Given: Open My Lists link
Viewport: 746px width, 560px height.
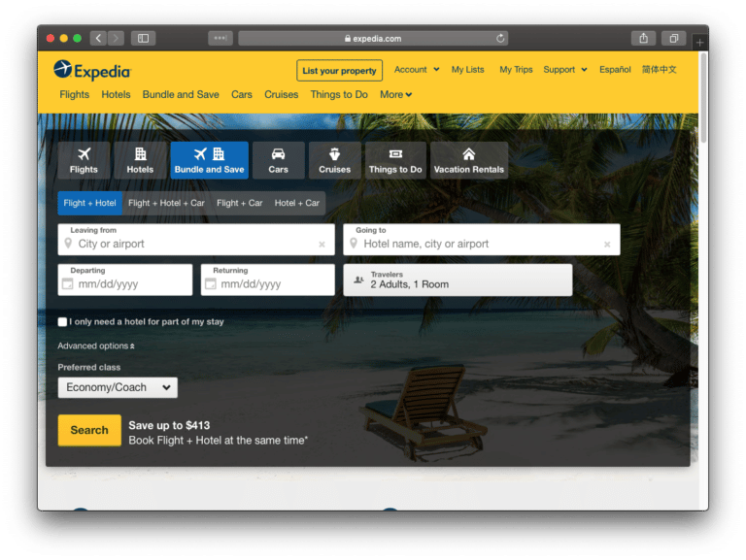Looking at the screenshot, I should coord(467,70).
